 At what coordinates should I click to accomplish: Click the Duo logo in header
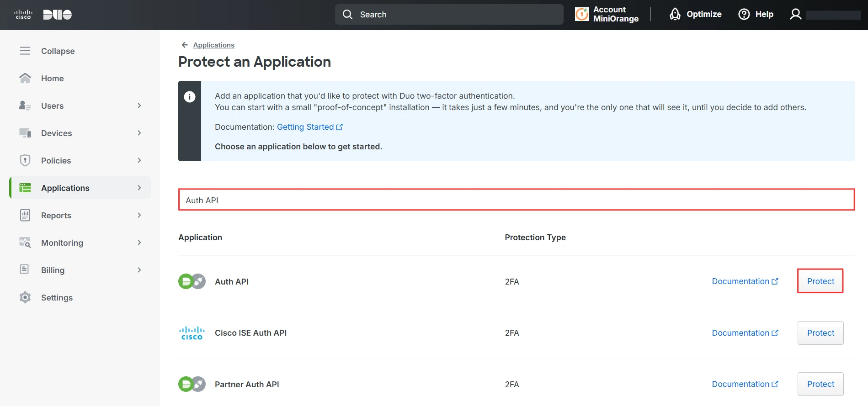tap(58, 15)
